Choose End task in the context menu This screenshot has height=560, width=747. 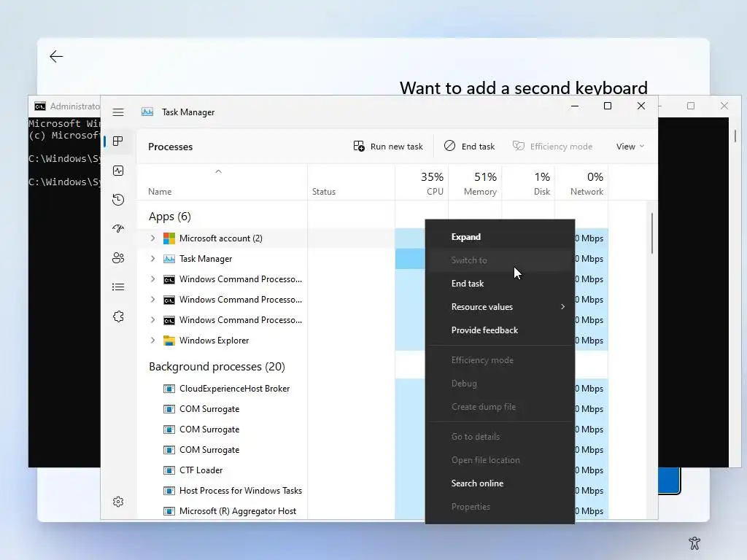point(500,284)
